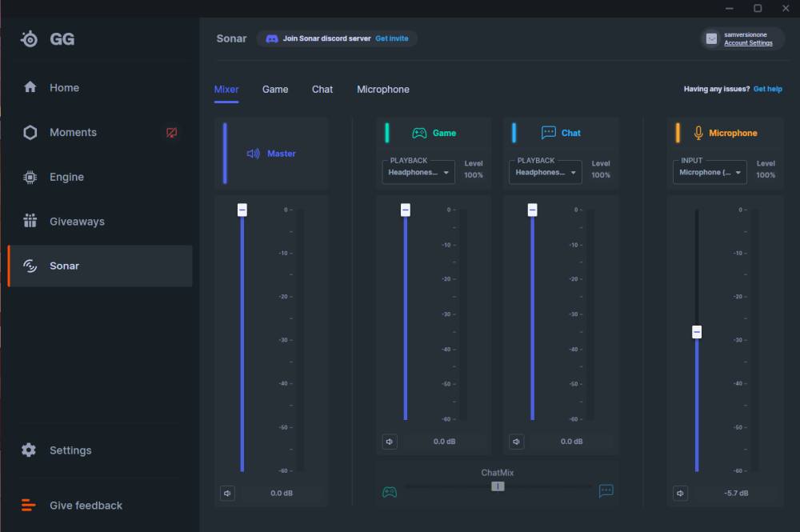Viewport: 800px width, 532px height.
Task: Mute the Game channel
Action: tap(390, 442)
